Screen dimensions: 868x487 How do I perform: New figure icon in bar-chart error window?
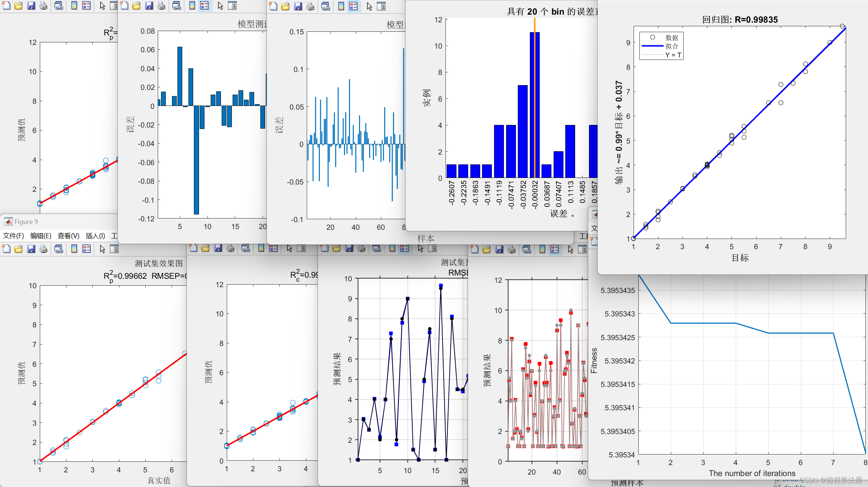click(124, 5)
